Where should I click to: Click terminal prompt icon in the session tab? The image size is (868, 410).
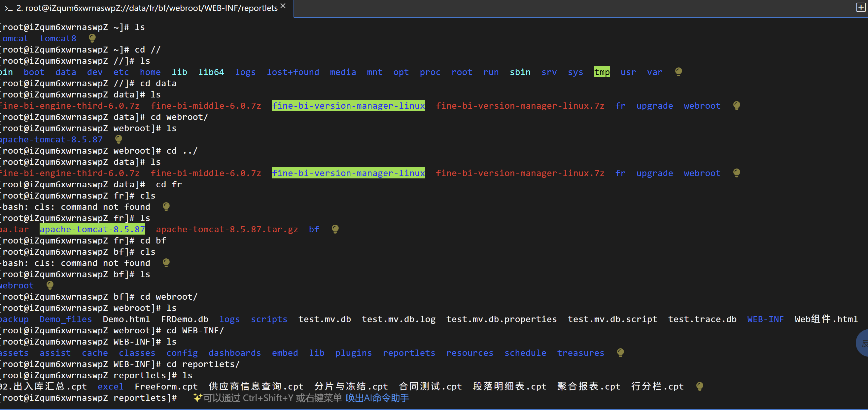pyautogui.click(x=9, y=8)
